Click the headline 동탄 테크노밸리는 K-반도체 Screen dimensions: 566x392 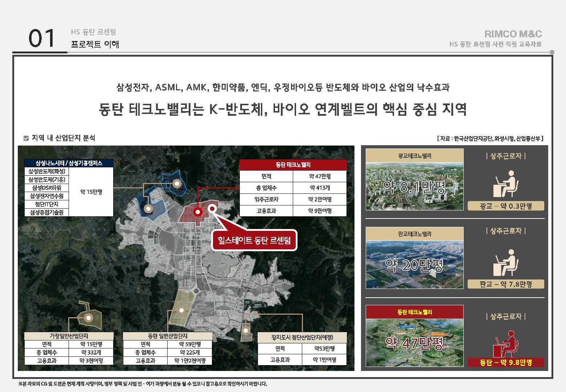(x=283, y=109)
